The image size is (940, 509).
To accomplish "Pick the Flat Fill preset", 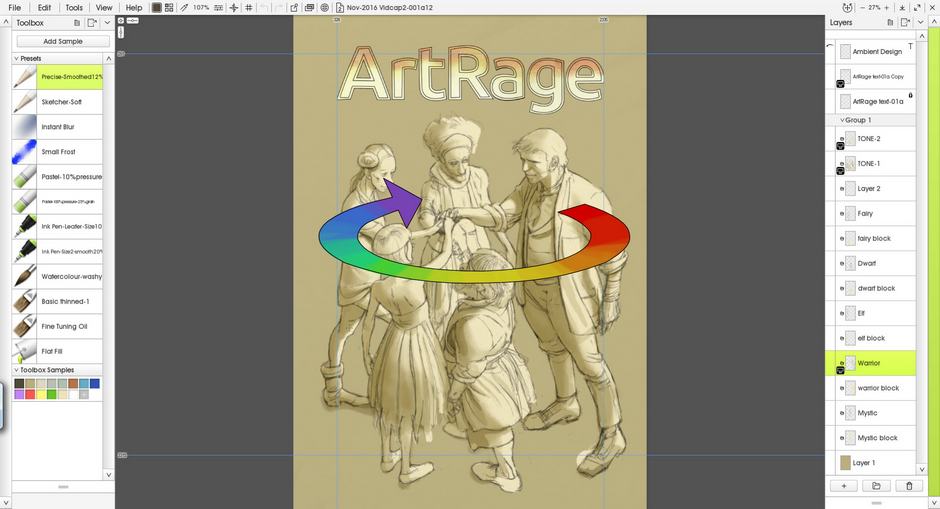I will pos(58,351).
